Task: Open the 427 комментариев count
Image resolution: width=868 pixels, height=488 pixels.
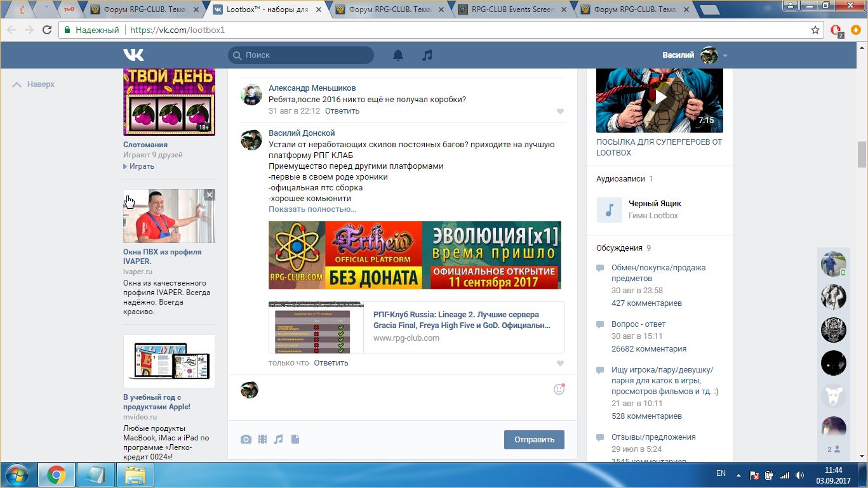Action: [x=646, y=303]
